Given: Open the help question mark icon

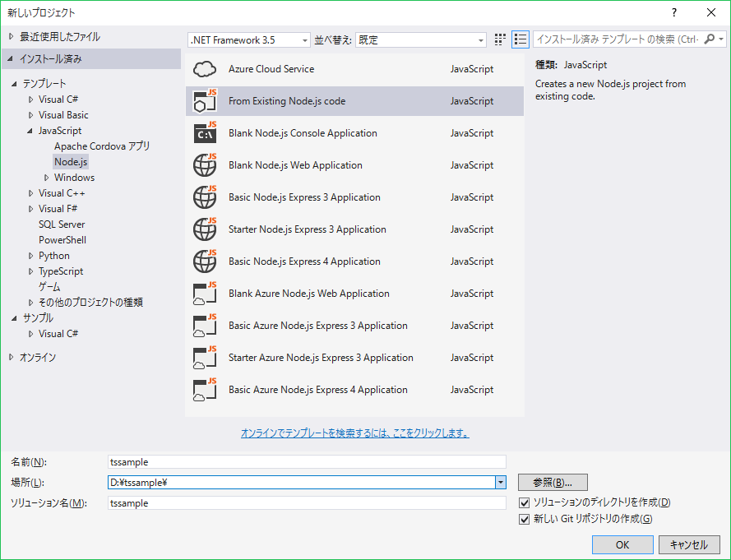Looking at the screenshot, I should click(673, 12).
